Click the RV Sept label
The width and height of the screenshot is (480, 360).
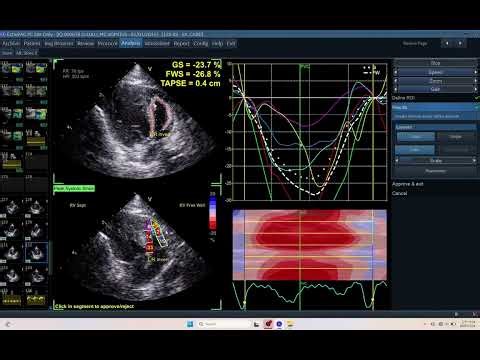click(78, 205)
